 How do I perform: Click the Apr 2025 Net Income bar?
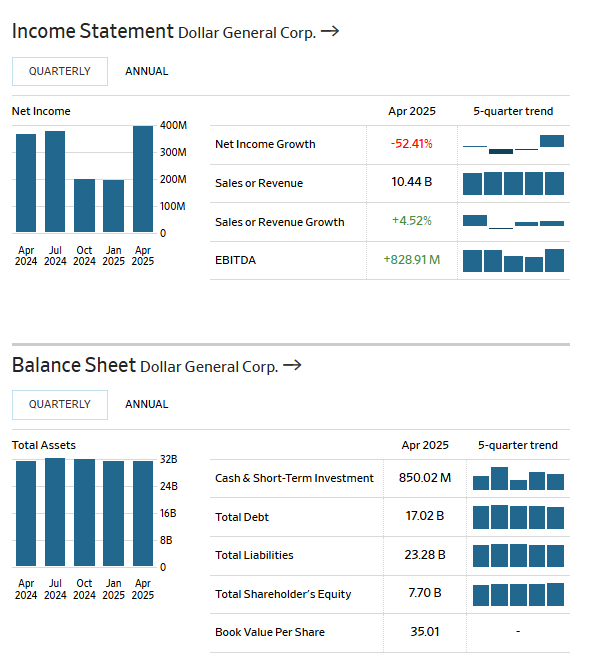143,180
